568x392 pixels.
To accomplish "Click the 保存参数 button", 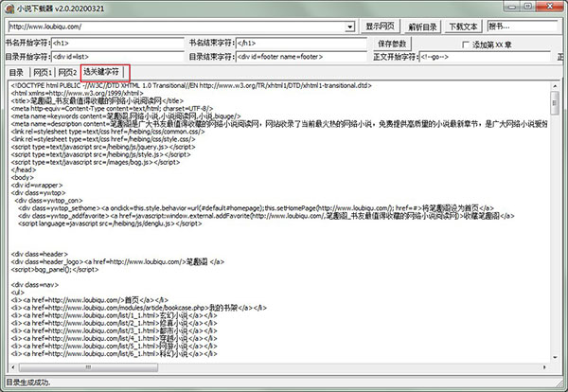I will pos(392,44).
